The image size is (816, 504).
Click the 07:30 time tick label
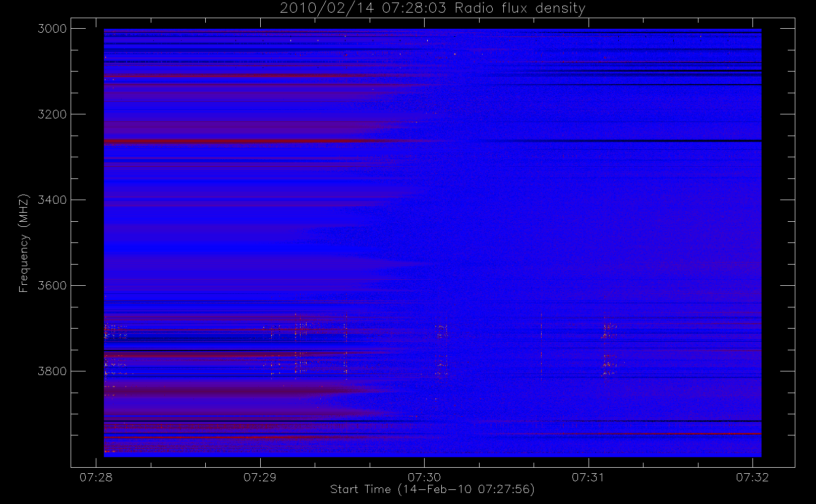click(424, 477)
